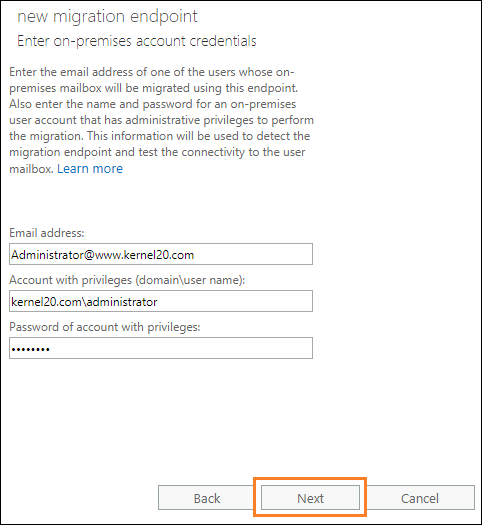The width and height of the screenshot is (482, 525).
Task: Click empty area inside the password box
Action: point(181,348)
